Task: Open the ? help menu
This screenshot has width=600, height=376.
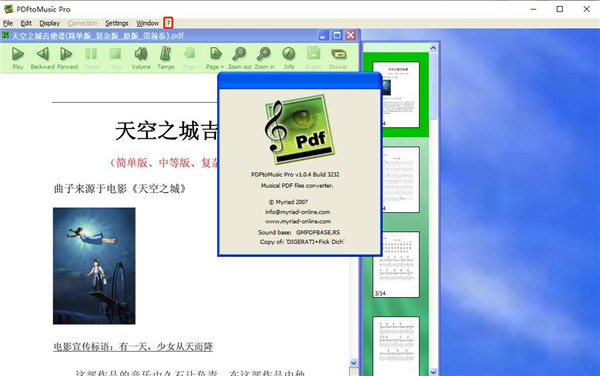Action: 168,23
